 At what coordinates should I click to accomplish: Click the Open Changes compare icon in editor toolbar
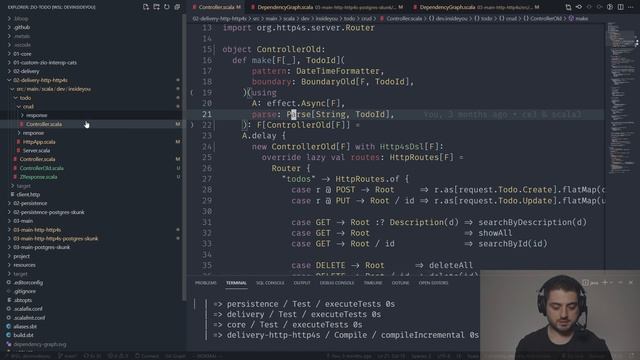click(x=568, y=7)
